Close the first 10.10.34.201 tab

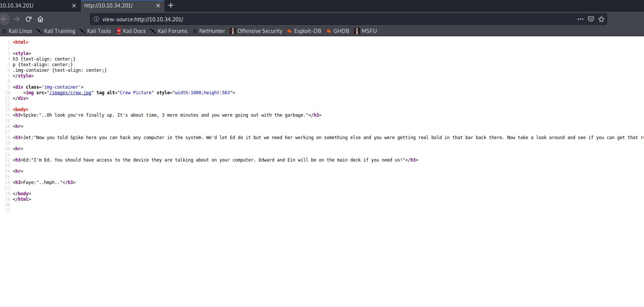(x=74, y=6)
